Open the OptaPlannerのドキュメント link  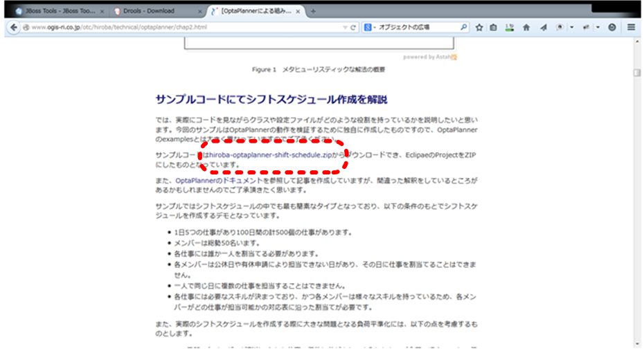pyautogui.click(x=220, y=181)
